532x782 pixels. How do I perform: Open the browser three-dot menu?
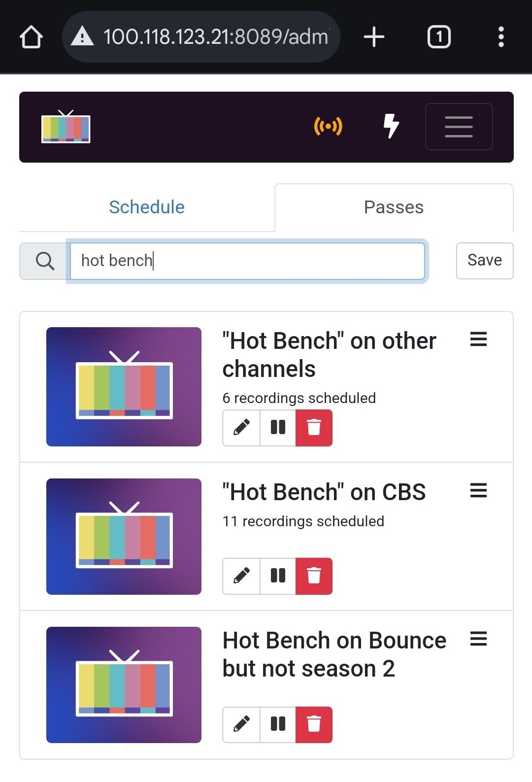pyautogui.click(x=501, y=37)
